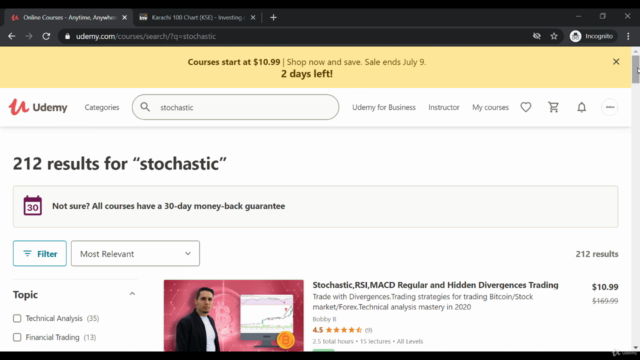Click the scrollbar down arrow

[636, 348]
